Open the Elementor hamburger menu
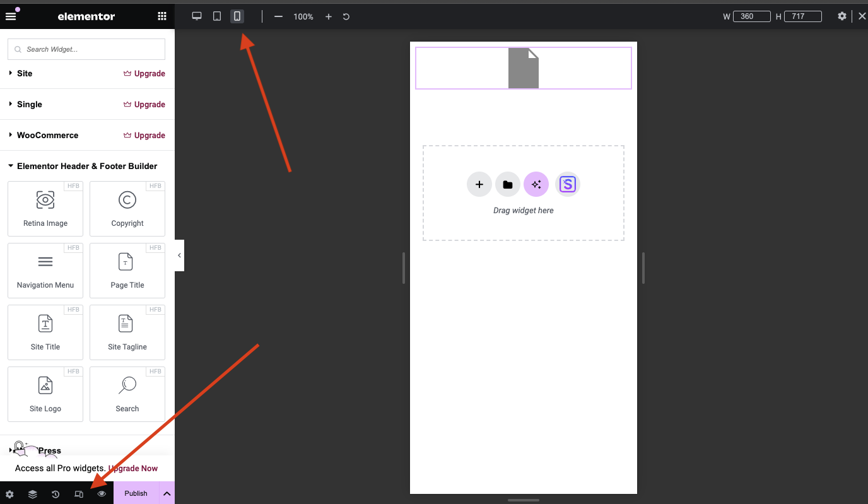 11,16
